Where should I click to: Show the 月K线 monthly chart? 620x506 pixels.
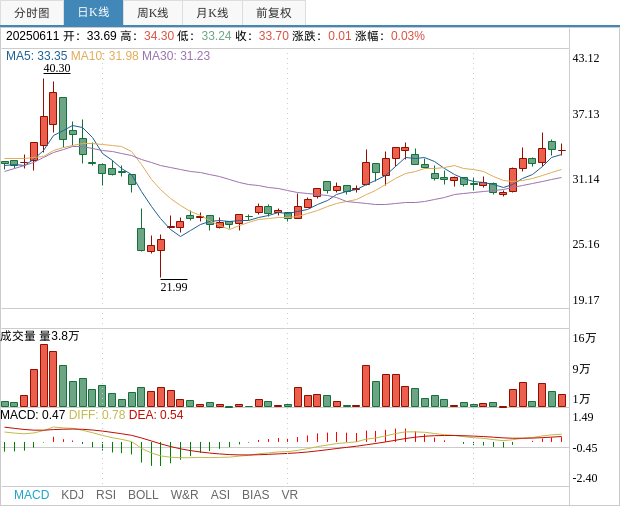[212, 13]
